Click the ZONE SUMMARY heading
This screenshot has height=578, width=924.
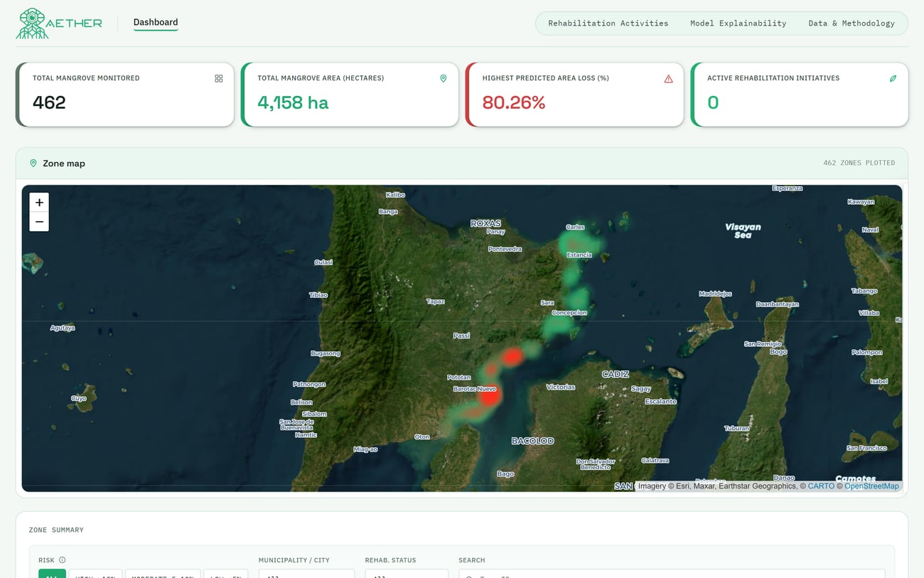[56, 530]
